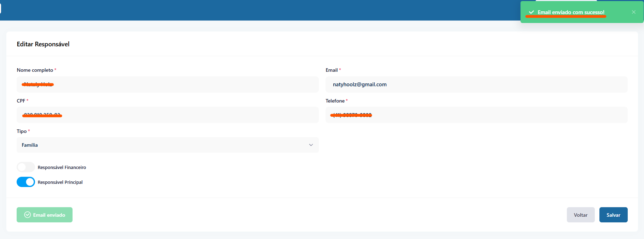Focus the CPF input field
This screenshot has width=644, height=239.
click(168, 115)
